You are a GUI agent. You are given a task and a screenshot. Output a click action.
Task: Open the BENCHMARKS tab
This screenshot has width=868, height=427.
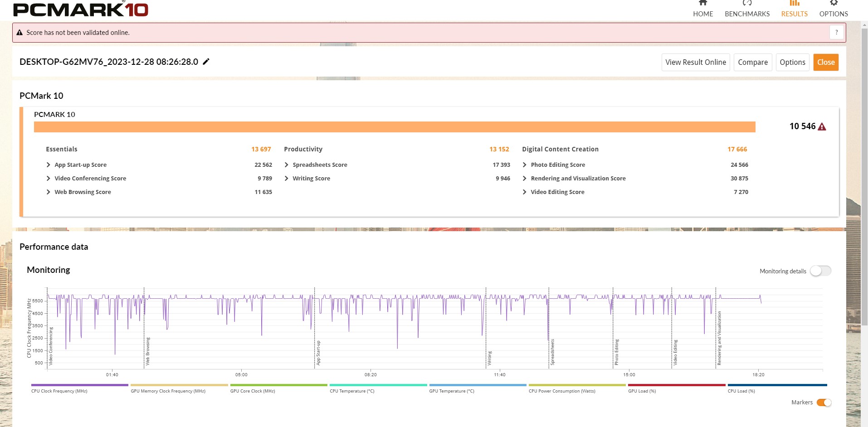[747, 9]
